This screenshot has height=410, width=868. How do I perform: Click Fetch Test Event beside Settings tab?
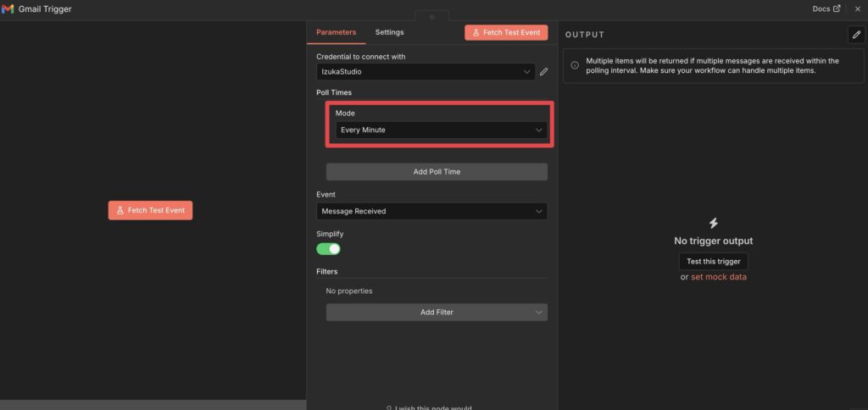(x=506, y=32)
